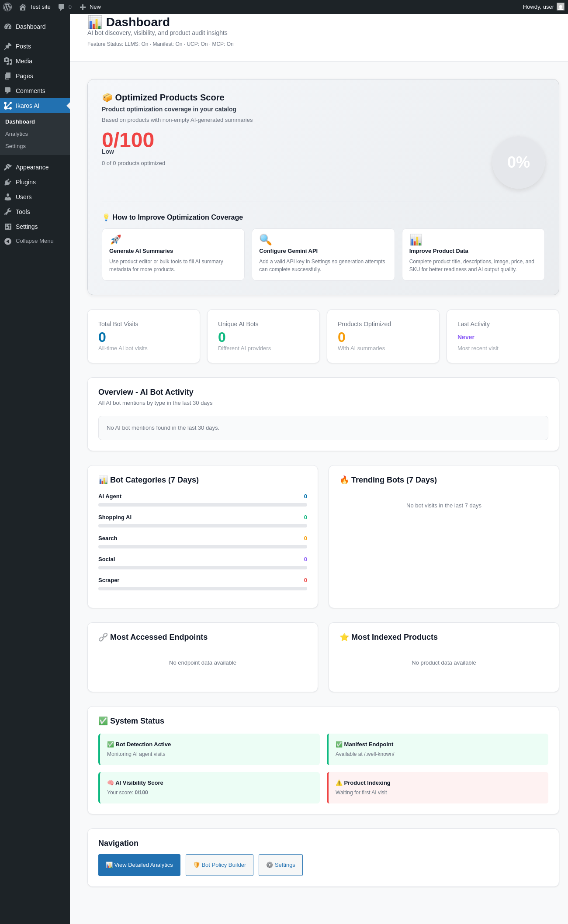Click the Media icon in sidebar
Viewport: 568px width, 924px height.
[x=8, y=61]
